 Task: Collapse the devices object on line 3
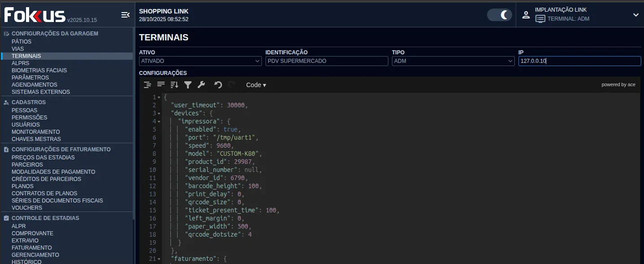pyautogui.click(x=159, y=113)
